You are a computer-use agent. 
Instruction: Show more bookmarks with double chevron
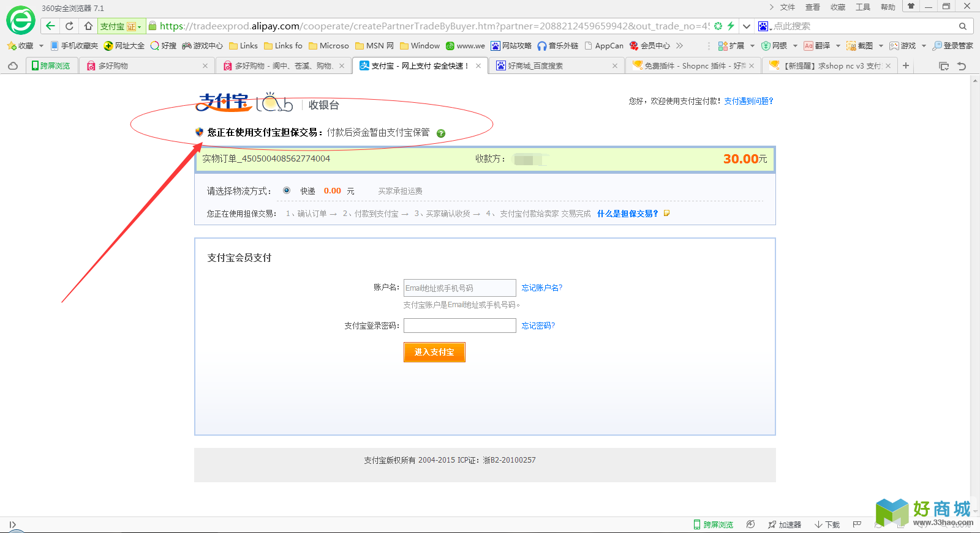click(x=679, y=46)
